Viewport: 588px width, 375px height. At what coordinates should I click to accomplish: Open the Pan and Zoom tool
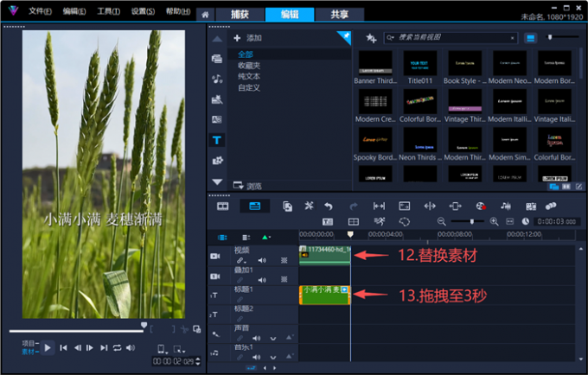(405, 206)
